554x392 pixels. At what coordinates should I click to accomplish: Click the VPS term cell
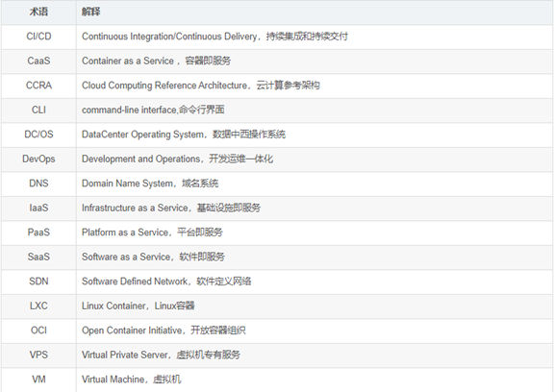pos(38,355)
